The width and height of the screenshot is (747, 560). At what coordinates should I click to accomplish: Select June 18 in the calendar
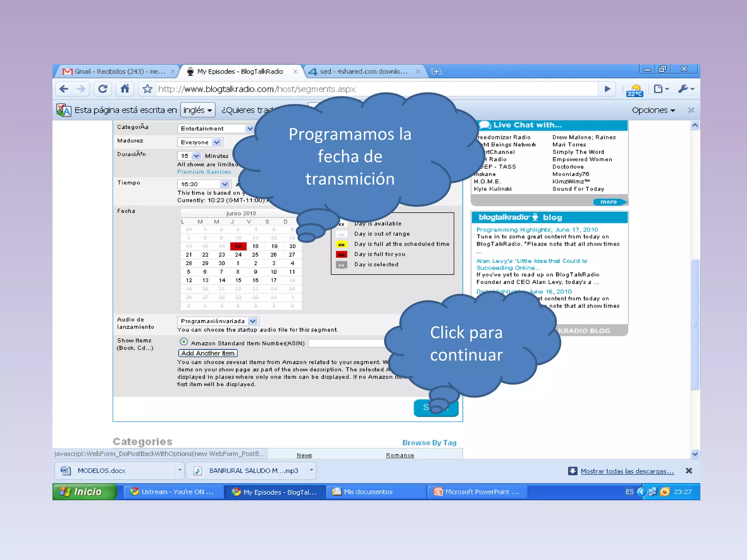point(255,246)
